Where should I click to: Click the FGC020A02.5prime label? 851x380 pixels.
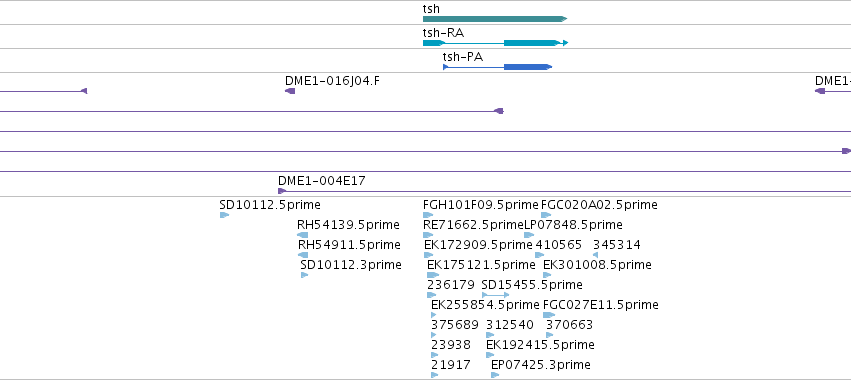pyautogui.click(x=599, y=205)
